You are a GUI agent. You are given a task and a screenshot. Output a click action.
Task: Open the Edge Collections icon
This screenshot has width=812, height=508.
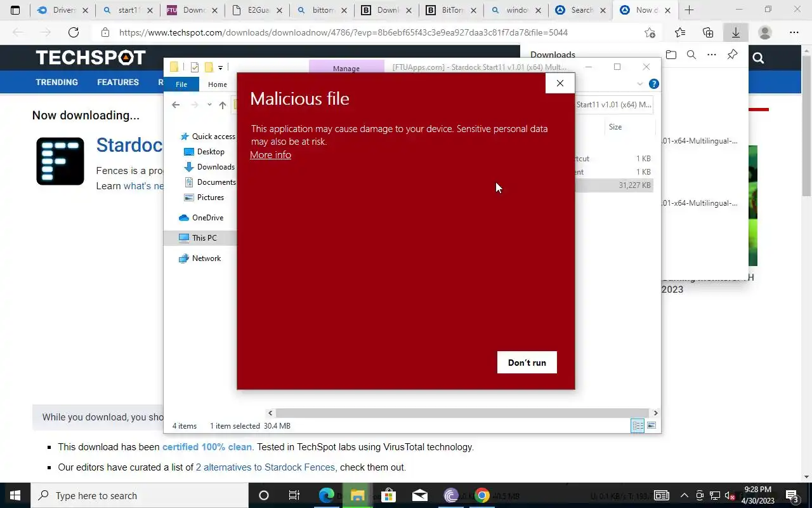pyautogui.click(x=708, y=32)
